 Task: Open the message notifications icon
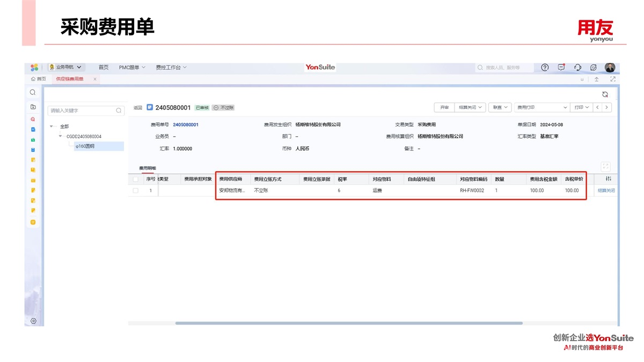(x=561, y=68)
